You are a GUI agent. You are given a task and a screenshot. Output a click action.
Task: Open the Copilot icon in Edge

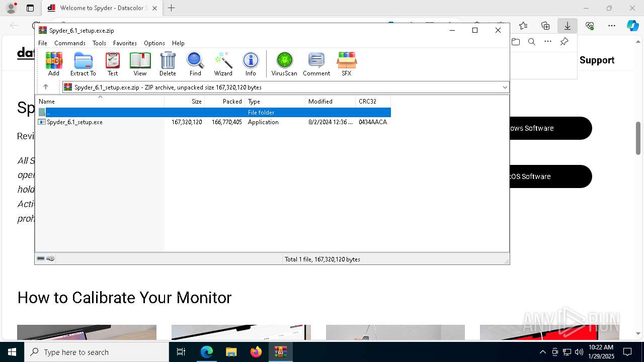633,26
